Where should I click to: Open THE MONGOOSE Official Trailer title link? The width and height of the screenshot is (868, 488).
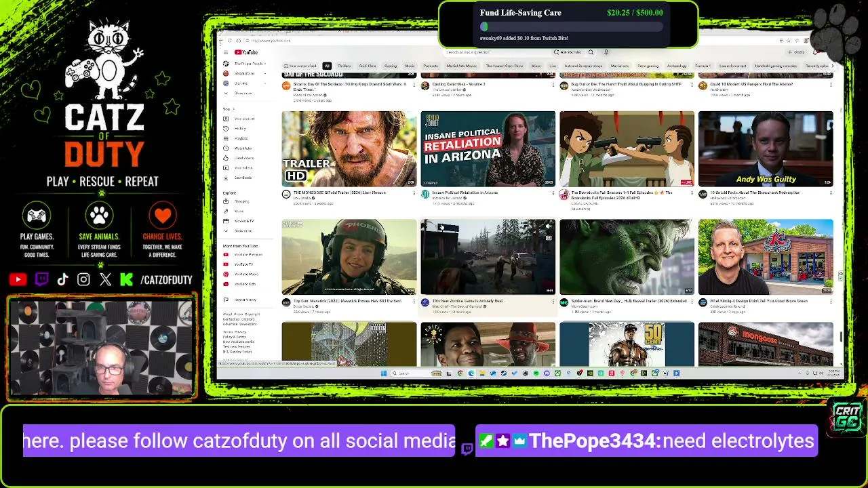(x=341, y=192)
